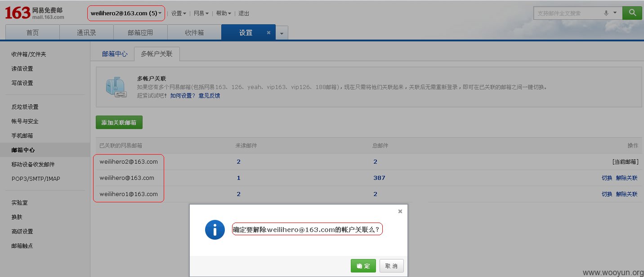Click 切换 for weilihero@163.com
Image resolution: width=644 pixels, height=277 pixels.
pyautogui.click(x=607, y=178)
